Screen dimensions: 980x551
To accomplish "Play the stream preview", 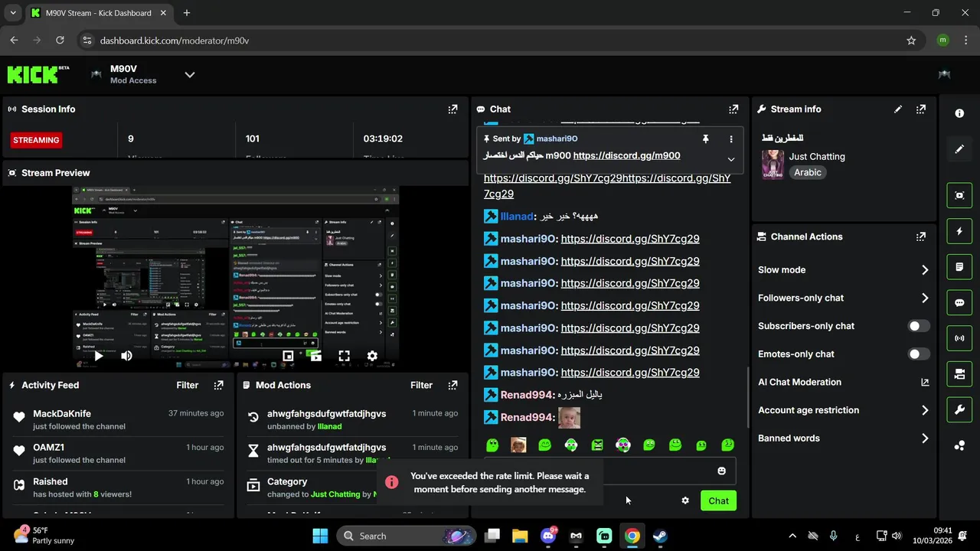I will pyautogui.click(x=98, y=356).
